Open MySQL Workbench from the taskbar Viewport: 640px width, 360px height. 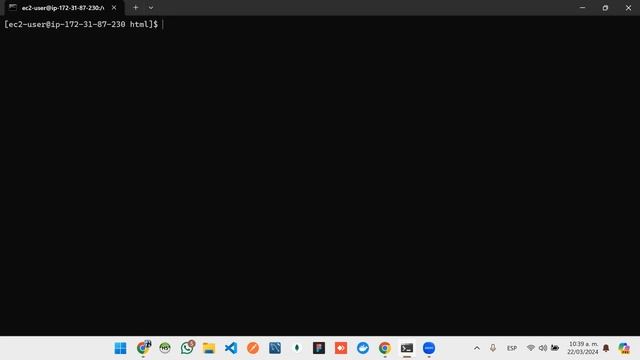click(275, 348)
